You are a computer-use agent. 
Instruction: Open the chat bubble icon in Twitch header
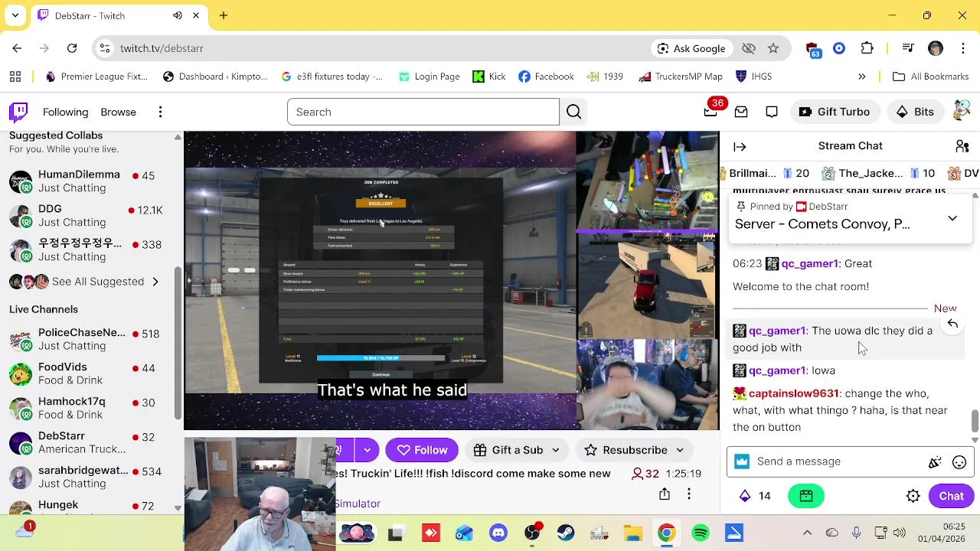772,112
